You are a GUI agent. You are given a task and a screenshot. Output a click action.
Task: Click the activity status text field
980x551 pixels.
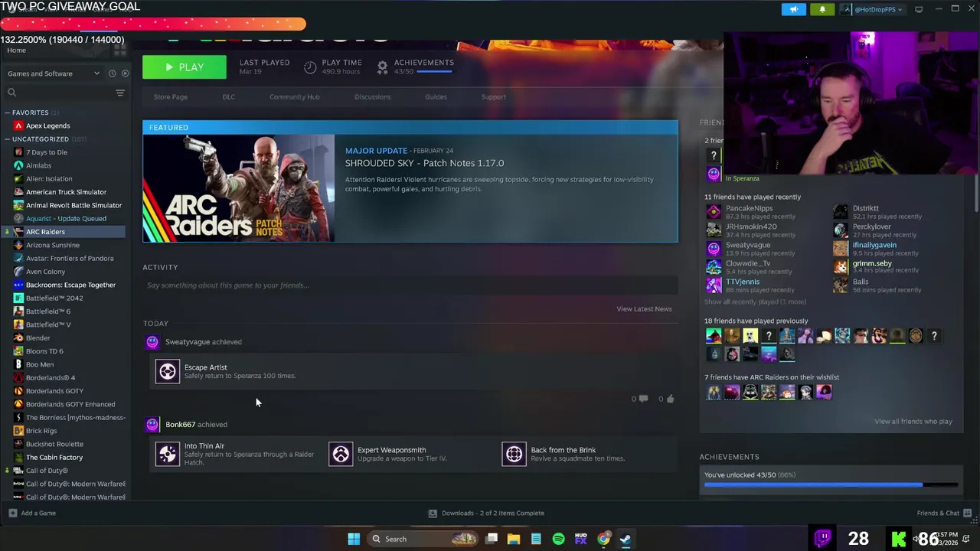410,285
